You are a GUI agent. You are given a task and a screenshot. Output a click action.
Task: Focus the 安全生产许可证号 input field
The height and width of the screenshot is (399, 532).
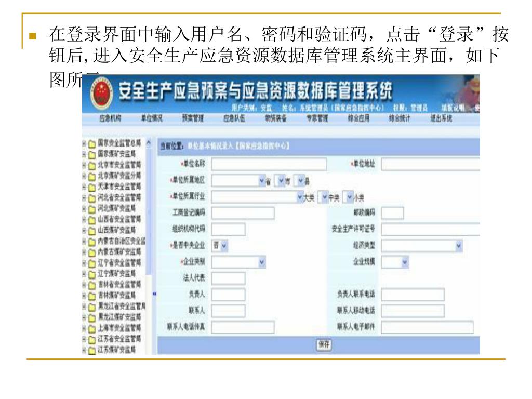coord(431,229)
